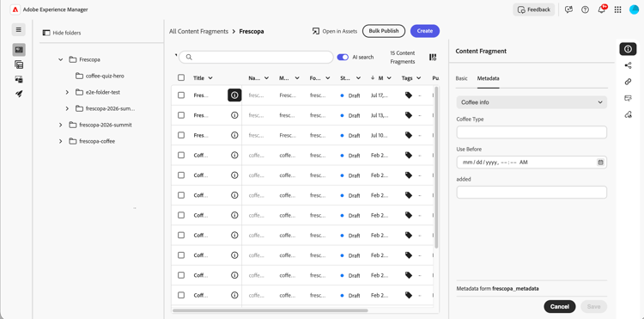The image size is (644, 319).
Task: Click the Save button
Action: tap(593, 306)
